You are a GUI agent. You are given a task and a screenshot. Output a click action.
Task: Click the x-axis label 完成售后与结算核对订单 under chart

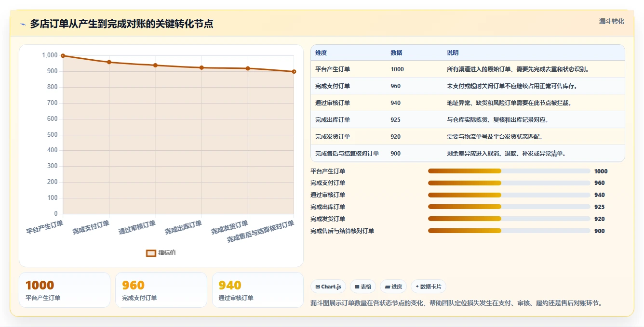pyautogui.click(x=261, y=232)
